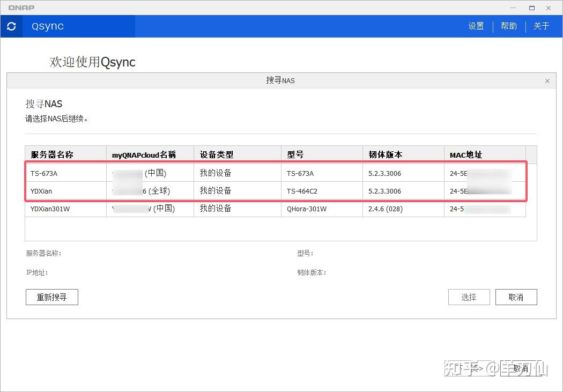Click the 重新搜寻 re-search button
The image size is (563, 392).
pos(51,297)
